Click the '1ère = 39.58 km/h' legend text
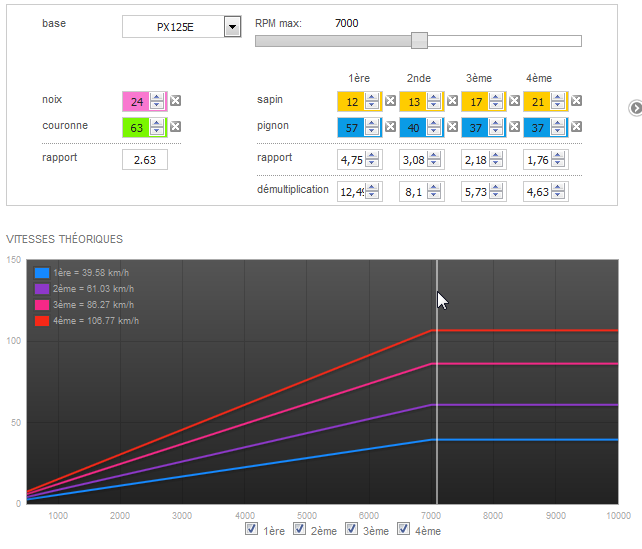This screenshot has width=642, height=549. [x=91, y=273]
